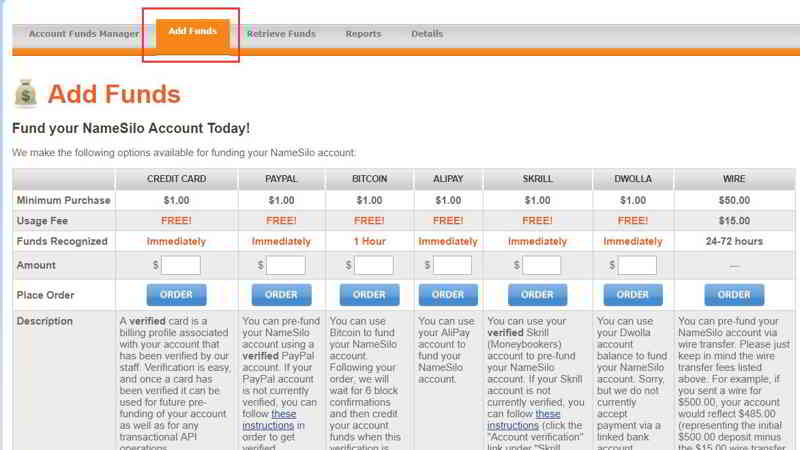Click the Credit Card amount field
The height and width of the screenshot is (450, 800).
181,265
